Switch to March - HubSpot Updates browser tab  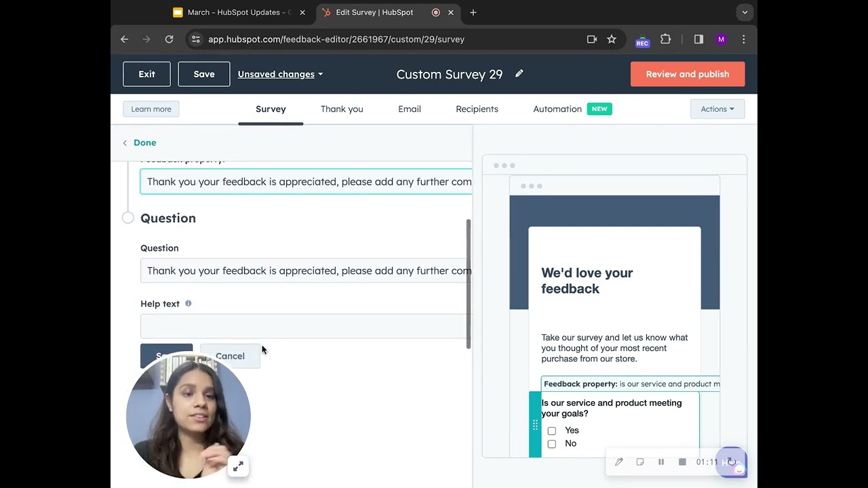click(x=239, y=12)
